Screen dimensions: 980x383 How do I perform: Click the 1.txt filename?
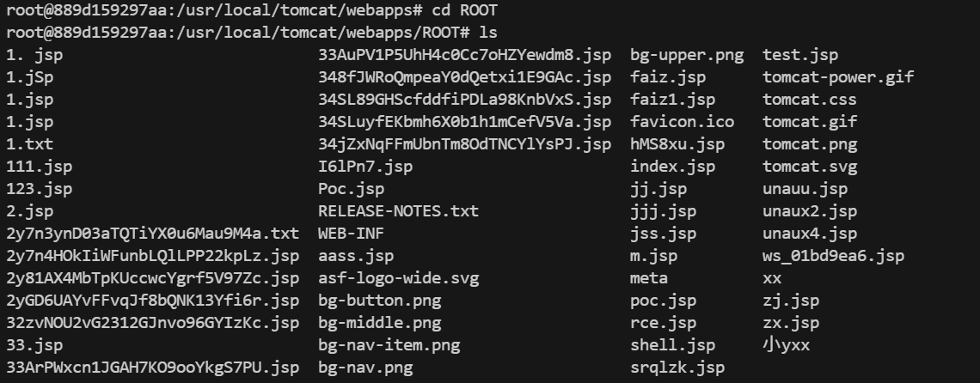(29, 144)
